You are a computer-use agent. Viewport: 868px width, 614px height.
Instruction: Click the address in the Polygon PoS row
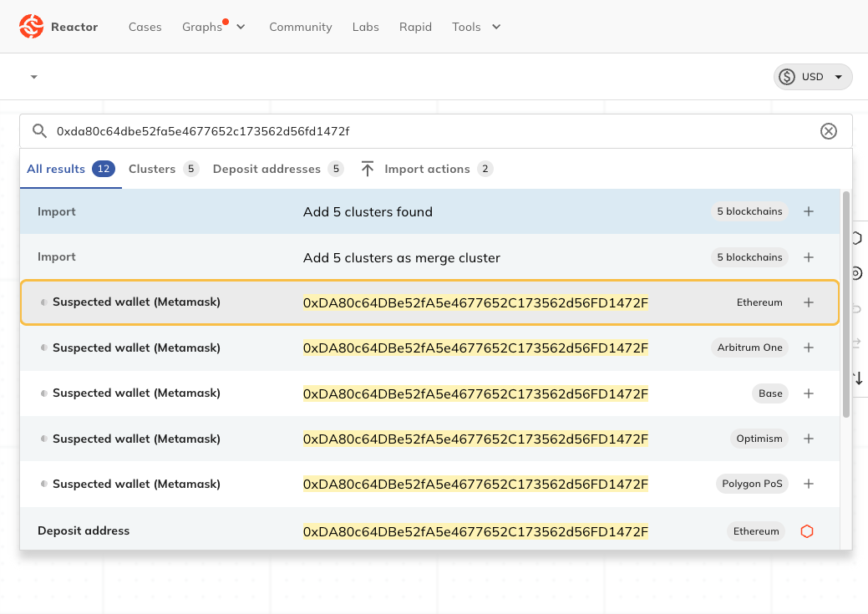tap(475, 485)
